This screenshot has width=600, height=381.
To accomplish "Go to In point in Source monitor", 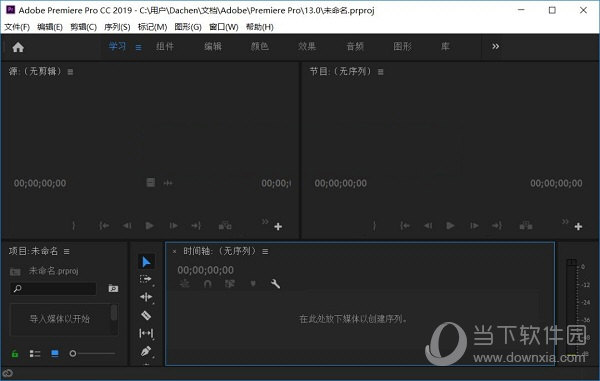I will click(x=104, y=226).
